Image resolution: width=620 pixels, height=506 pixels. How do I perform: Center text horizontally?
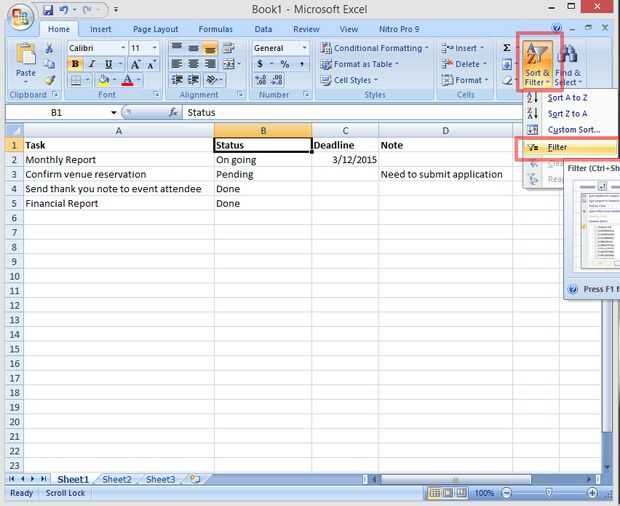click(x=193, y=64)
